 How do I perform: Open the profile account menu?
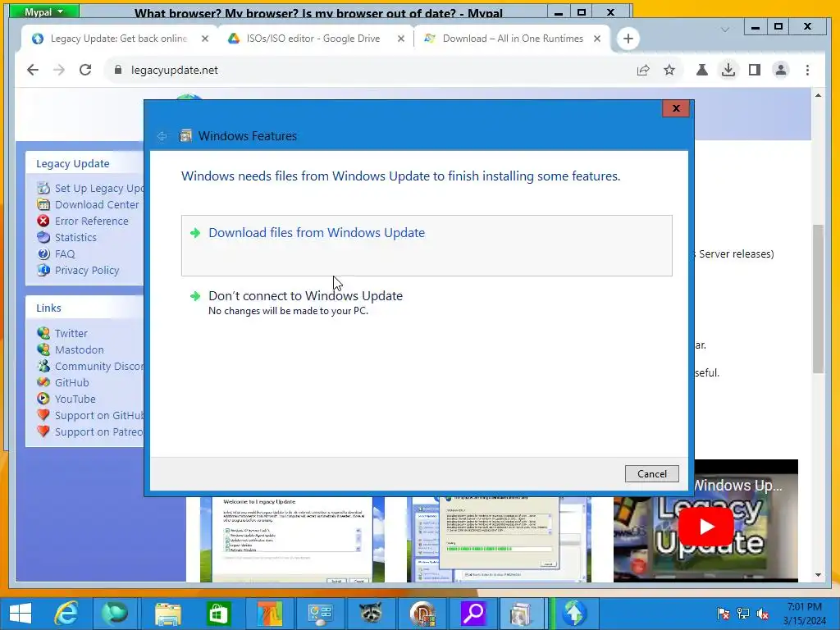pos(781,70)
